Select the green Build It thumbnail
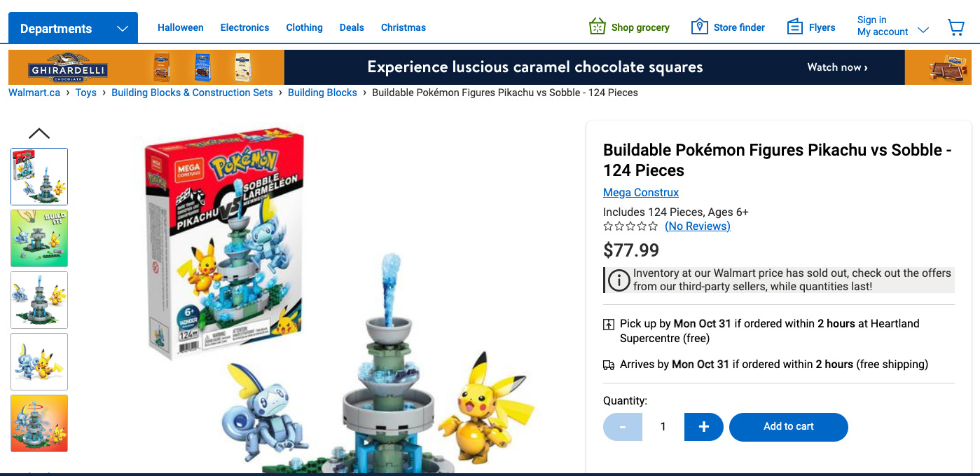Viewport: 980px width, 476px height. tap(39, 238)
